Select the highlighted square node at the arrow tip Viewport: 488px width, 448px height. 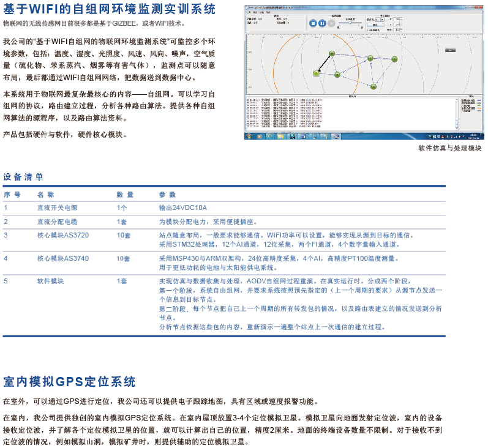pos(316,73)
